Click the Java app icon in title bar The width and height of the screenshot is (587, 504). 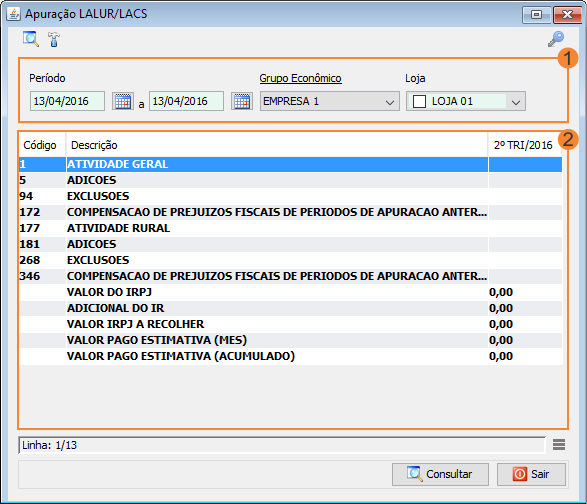(13, 14)
